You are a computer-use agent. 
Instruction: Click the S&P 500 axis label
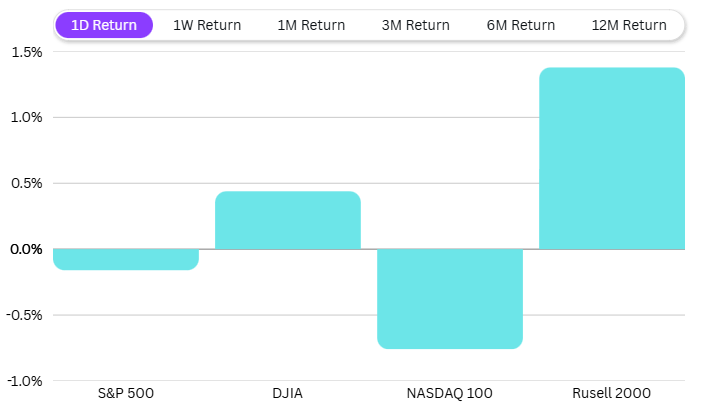tap(126, 393)
